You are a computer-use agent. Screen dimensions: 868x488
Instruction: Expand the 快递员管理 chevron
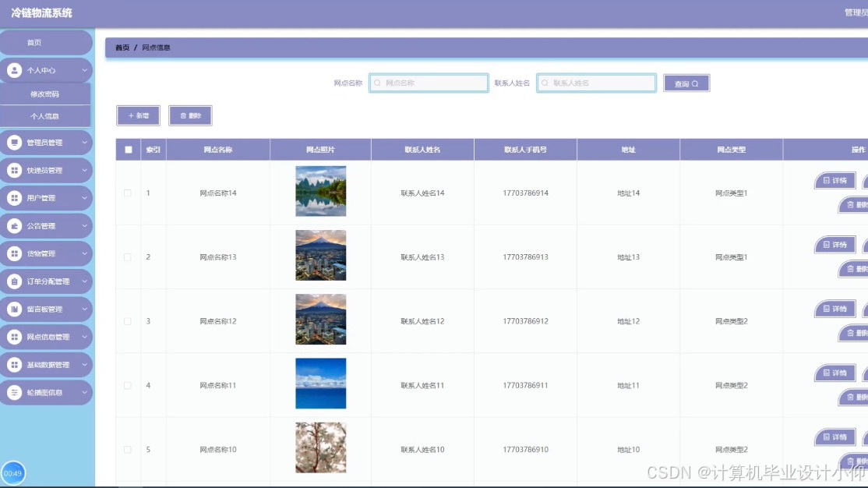85,170
